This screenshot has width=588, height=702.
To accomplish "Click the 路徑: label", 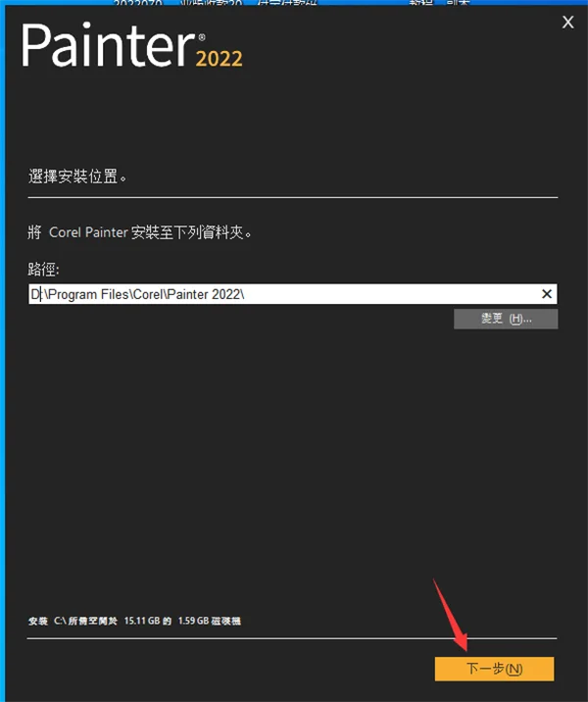I will (x=43, y=270).
